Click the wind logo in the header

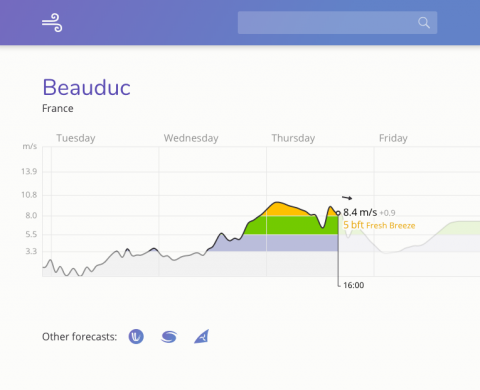(x=52, y=23)
